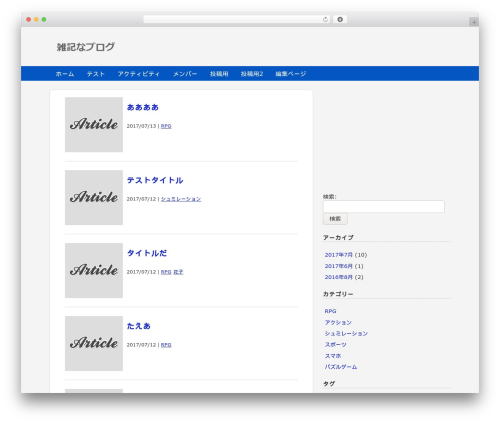Select the アクション category in sidebar
Viewport: 500px width, 423px height.
click(x=338, y=322)
